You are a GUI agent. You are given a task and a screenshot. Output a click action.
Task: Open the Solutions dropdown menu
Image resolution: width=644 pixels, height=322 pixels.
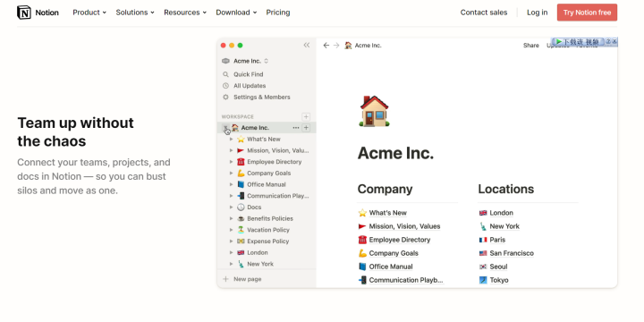click(135, 13)
